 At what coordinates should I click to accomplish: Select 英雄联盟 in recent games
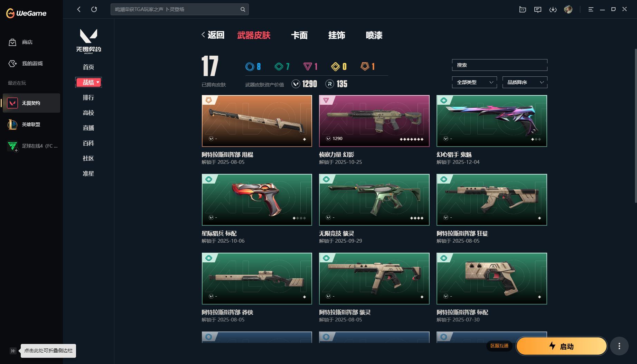tap(31, 124)
